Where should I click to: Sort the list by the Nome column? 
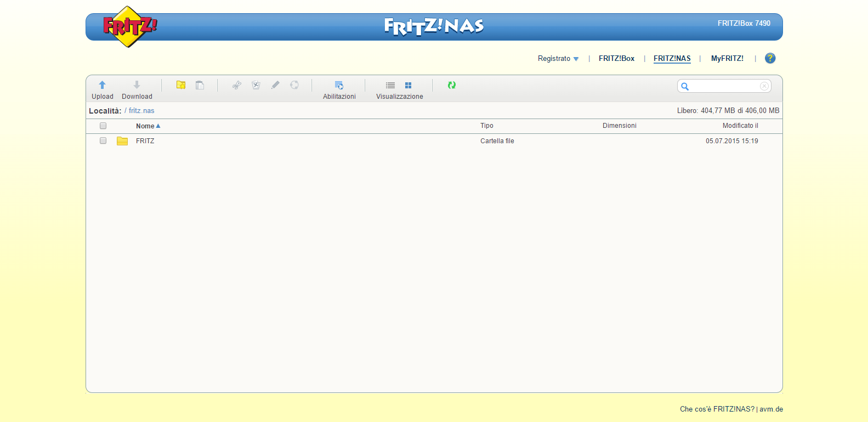click(145, 126)
